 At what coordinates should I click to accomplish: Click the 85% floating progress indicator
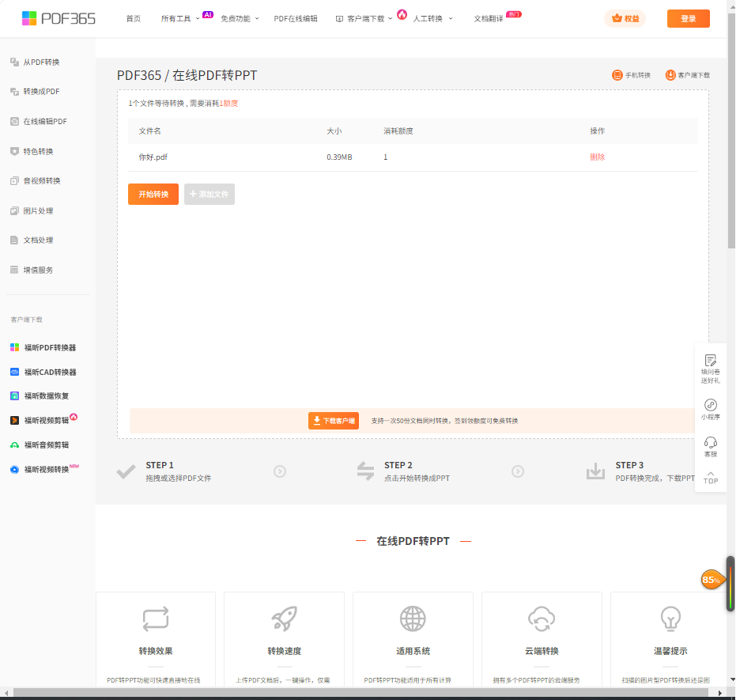click(x=711, y=580)
